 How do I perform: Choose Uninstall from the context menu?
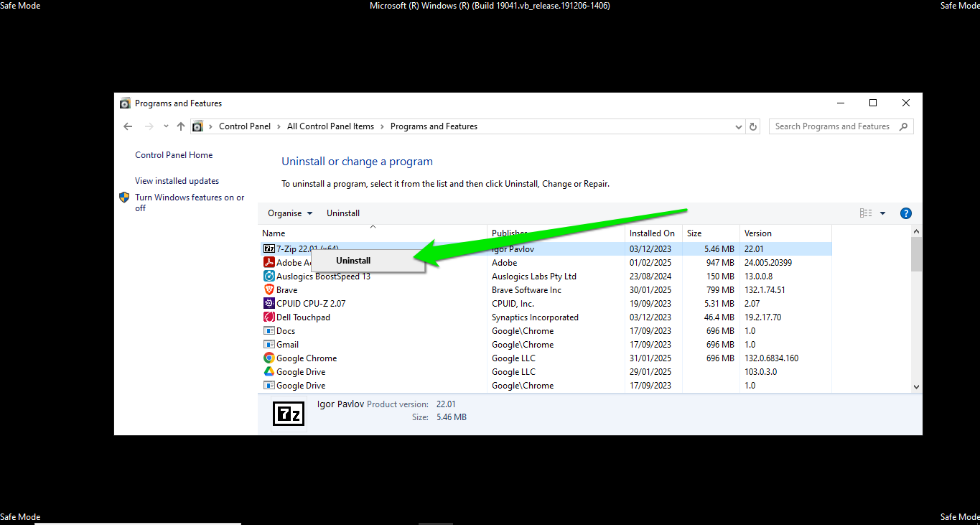coord(367,261)
